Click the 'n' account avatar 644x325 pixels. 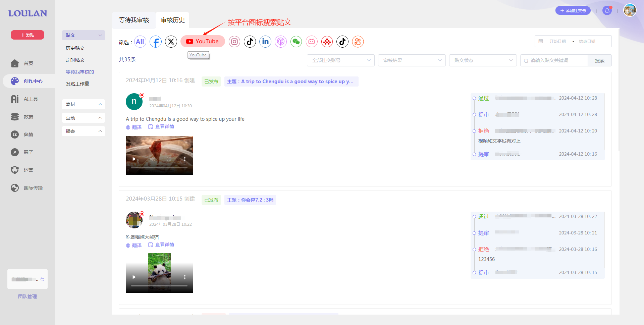pos(134,102)
